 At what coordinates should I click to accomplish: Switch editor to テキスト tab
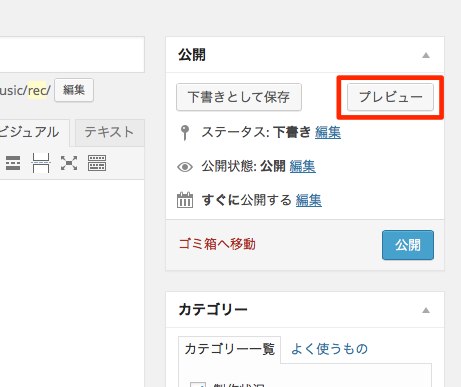109,132
